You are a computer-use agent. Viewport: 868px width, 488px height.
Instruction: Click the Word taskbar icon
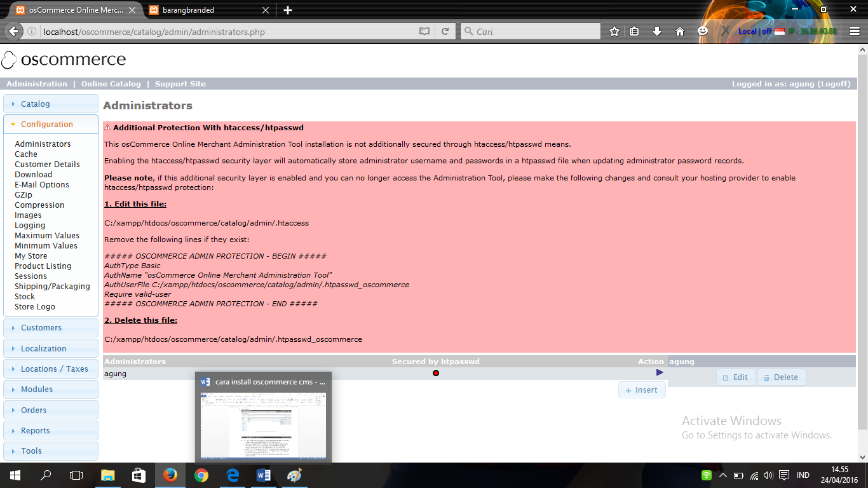click(263, 475)
